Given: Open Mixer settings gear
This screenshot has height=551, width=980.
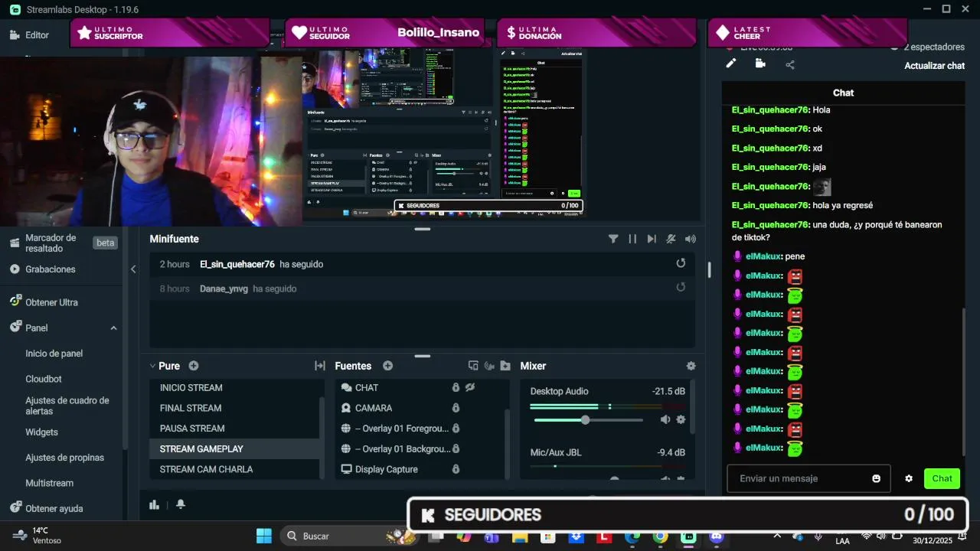Looking at the screenshot, I should click(691, 366).
